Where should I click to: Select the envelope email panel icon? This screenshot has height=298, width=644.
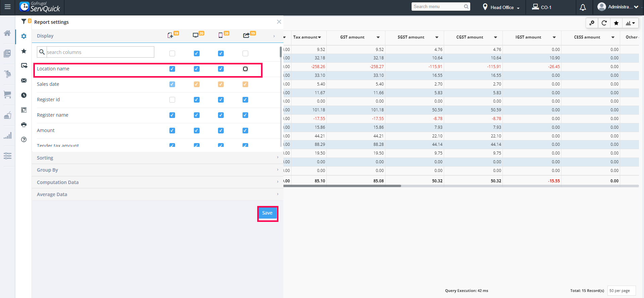24,80
